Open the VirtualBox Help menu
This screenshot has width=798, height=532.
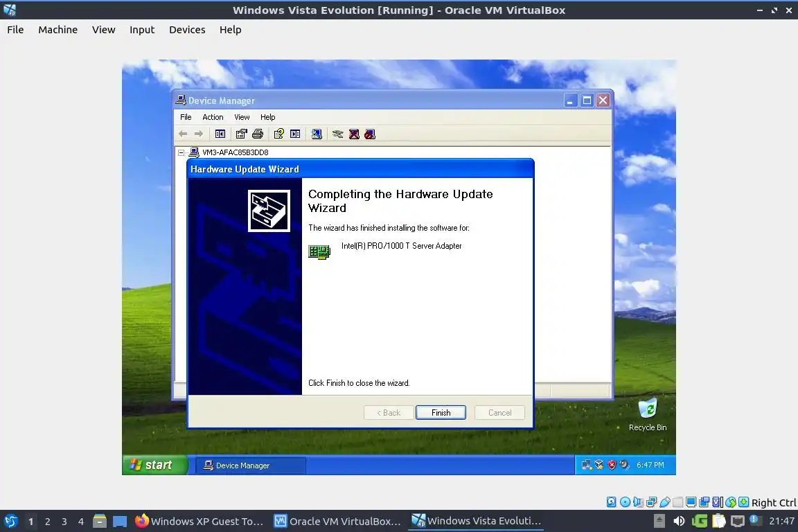click(231, 30)
